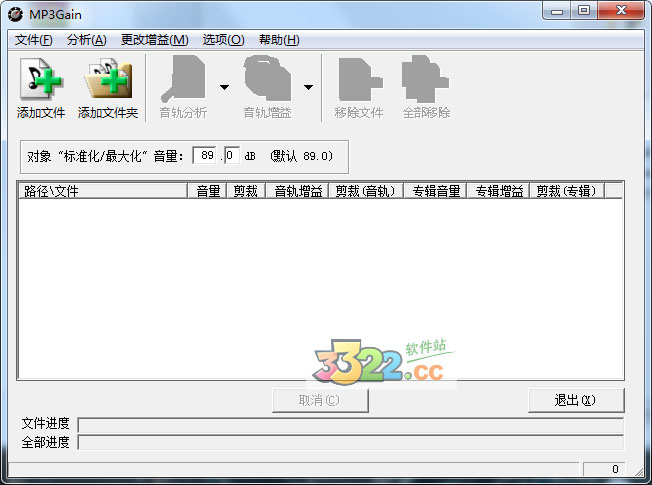This screenshot has width=652, height=485.
Task: Close the MP3Gain window
Action: (622, 11)
